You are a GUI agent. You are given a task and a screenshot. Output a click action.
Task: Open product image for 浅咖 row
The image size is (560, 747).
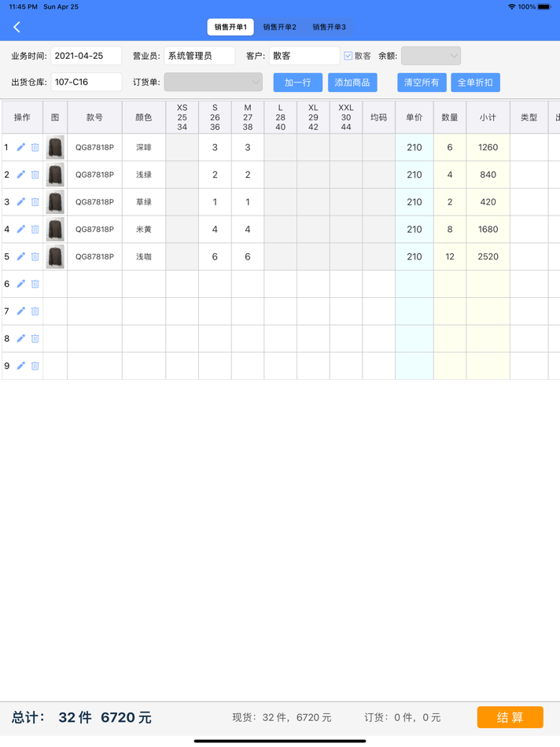[55, 256]
